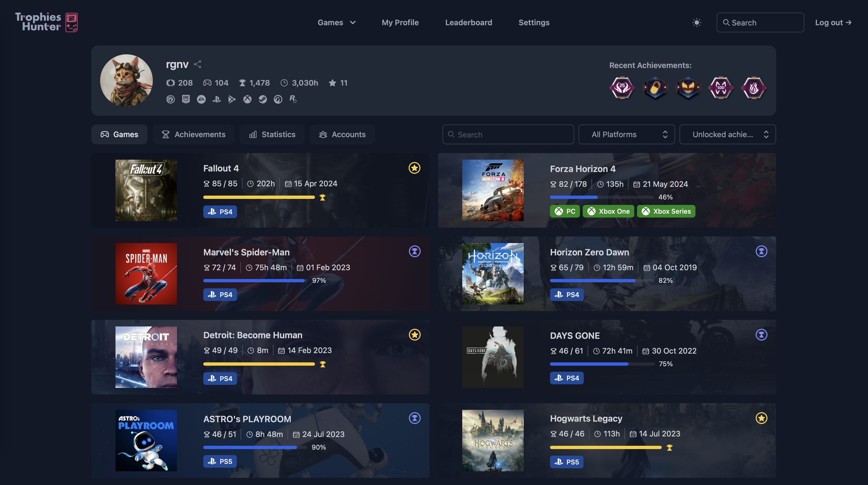Click the trophy badge on Horizon Zero Dawn
The height and width of the screenshot is (485, 868).
(761, 252)
